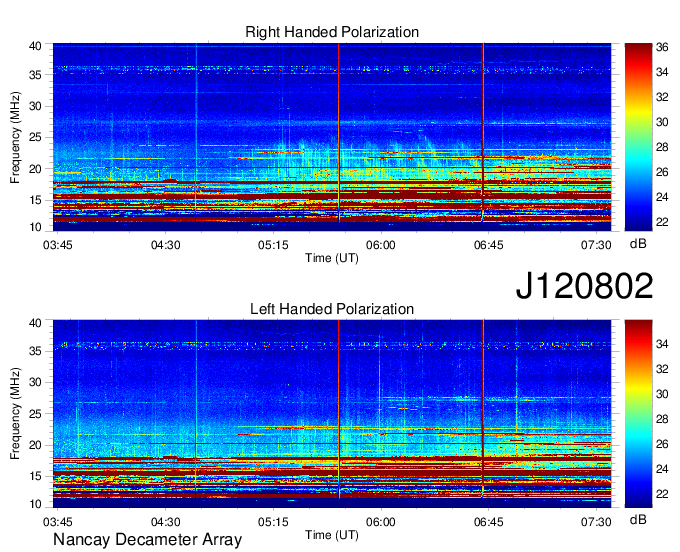The image size is (680, 552).
Task: Click the 25 MHz tick on the Right Handed frequency axis
Action: pyautogui.click(x=35, y=138)
